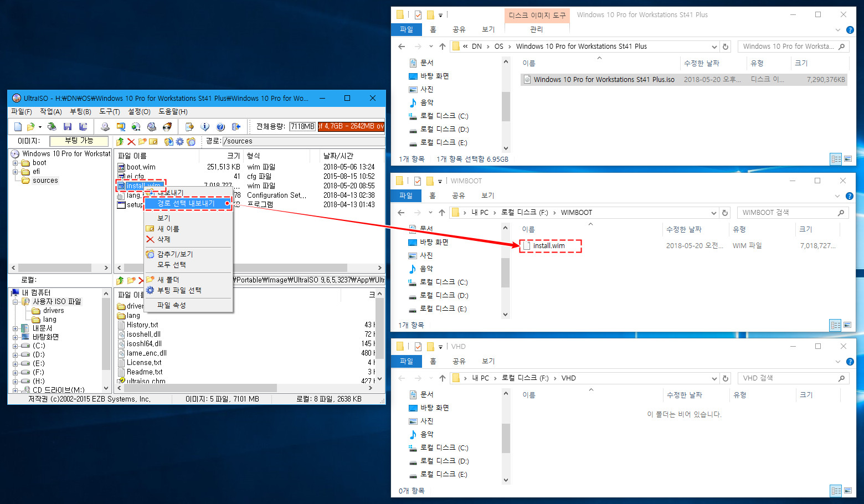This screenshot has height=504, width=864.
Task: Click the Extract icon in image pane toolbar
Action: point(169,142)
